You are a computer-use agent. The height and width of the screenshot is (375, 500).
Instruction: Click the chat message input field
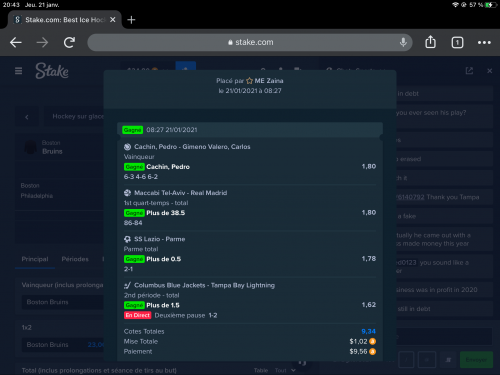443,337
